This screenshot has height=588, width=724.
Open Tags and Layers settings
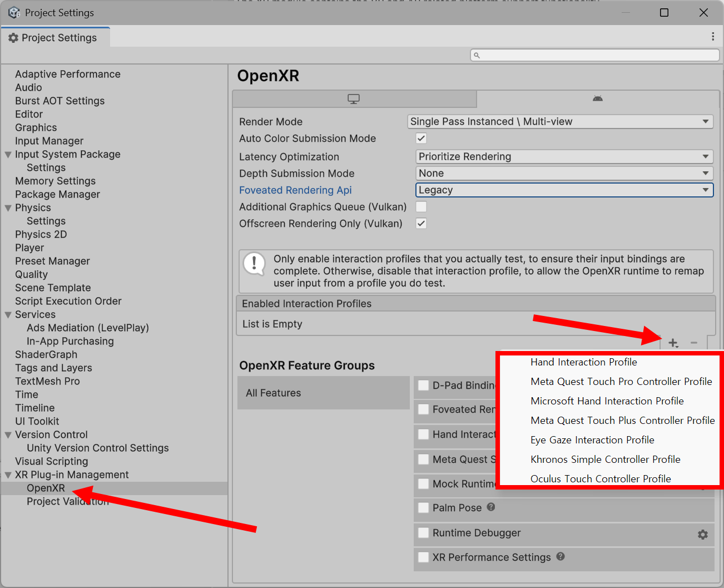(54, 368)
